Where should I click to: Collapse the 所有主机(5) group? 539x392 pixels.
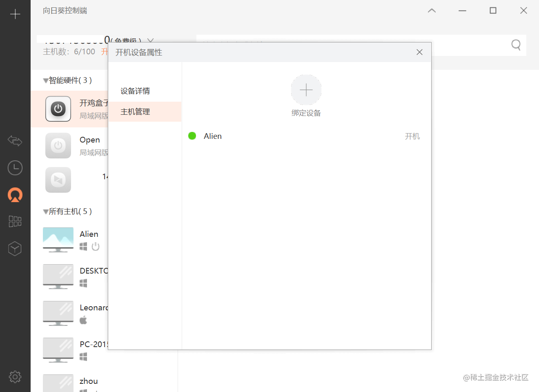click(46, 212)
